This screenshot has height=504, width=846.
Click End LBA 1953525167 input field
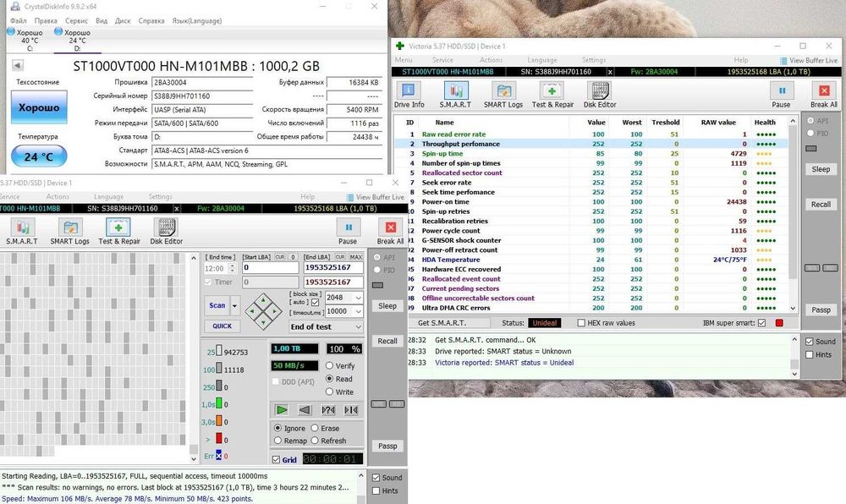(332, 268)
